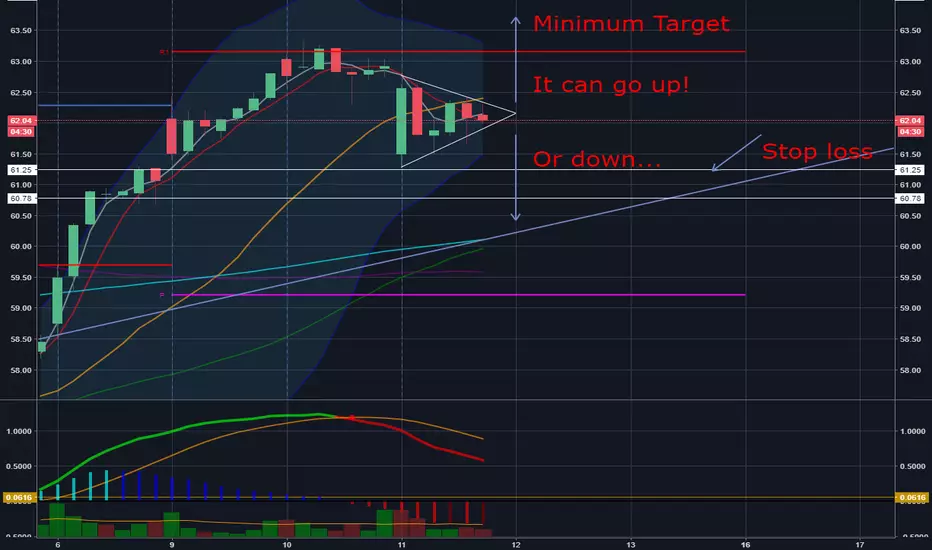The width and height of the screenshot is (932, 550).
Task: Click the R1 pivot label beside red line
Action: coord(164,52)
